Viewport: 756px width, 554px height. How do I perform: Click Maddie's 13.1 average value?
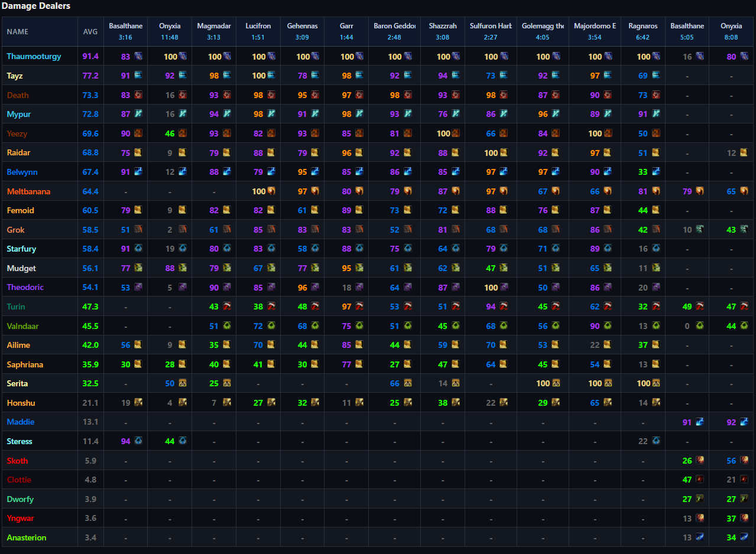coord(90,422)
